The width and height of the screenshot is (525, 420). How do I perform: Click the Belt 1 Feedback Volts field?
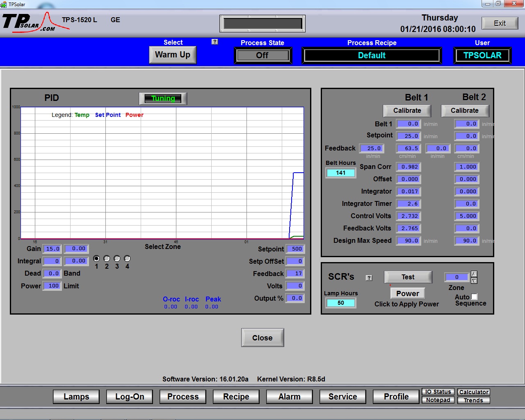click(409, 228)
